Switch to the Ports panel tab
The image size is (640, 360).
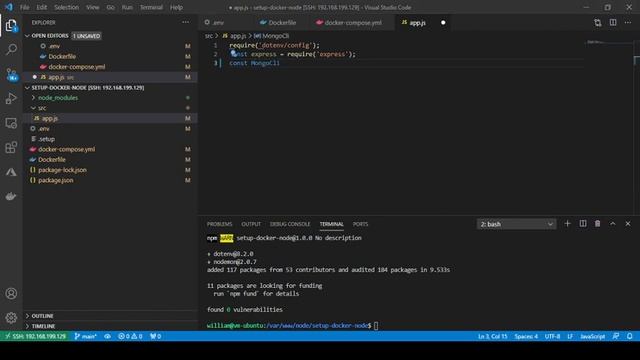tap(360, 224)
